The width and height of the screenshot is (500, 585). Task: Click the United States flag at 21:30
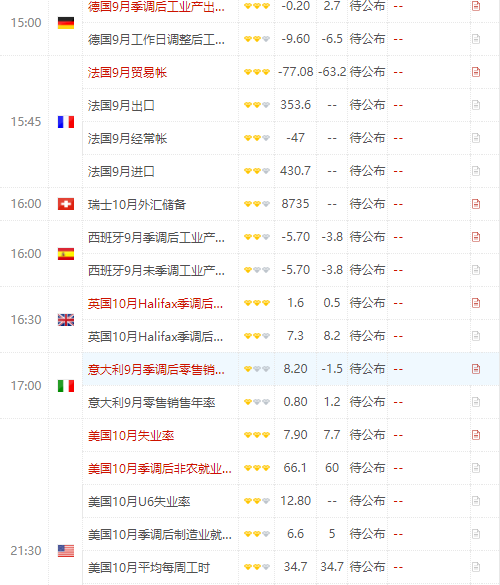click(66, 551)
